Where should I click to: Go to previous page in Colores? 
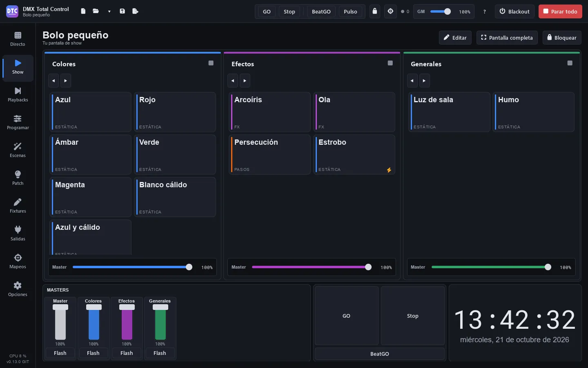pos(53,81)
